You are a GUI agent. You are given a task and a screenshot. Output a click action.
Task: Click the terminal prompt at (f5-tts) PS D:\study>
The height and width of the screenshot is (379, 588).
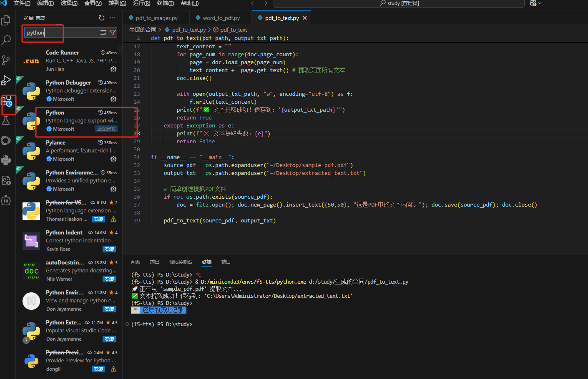162,324
